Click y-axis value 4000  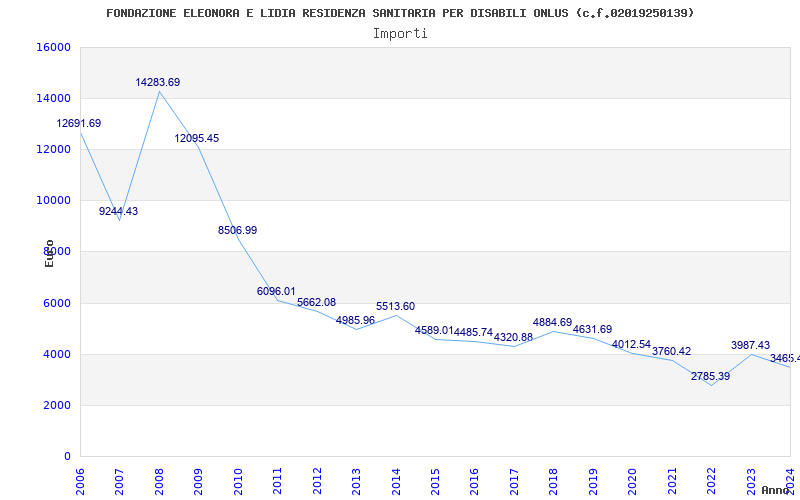click(x=56, y=354)
